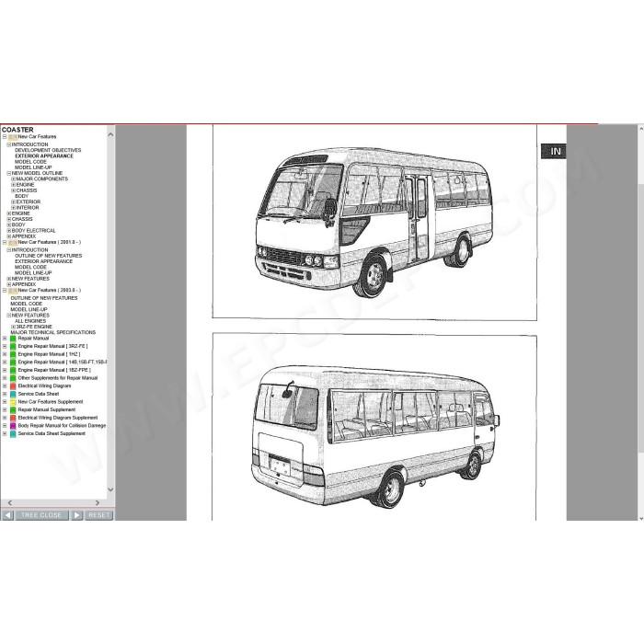Open the ALL ENGINES entry
The width and height of the screenshot is (644, 644).
tap(30, 321)
